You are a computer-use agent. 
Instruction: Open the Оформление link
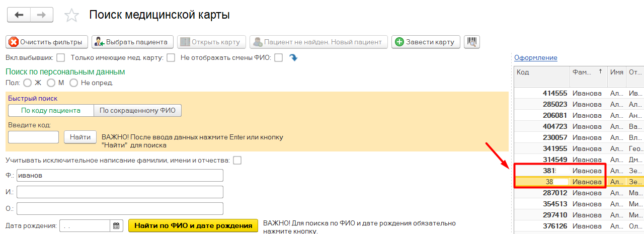point(535,58)
